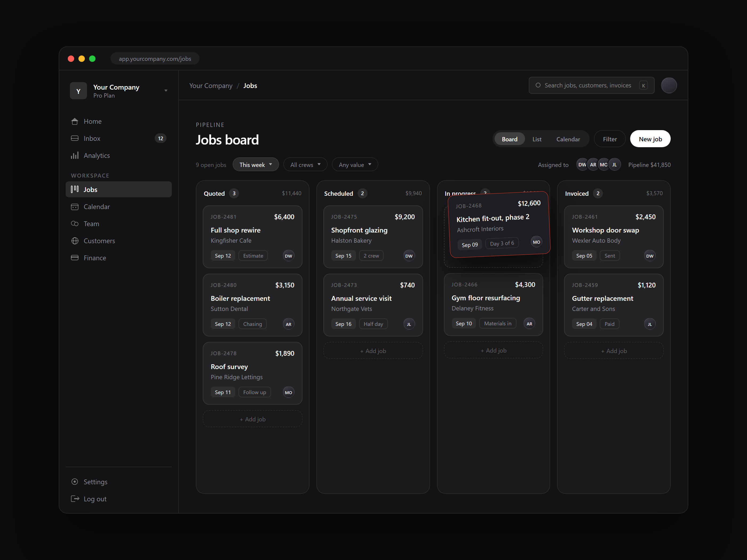Select Jobs in the workspace sidebar

pos(118,189)
